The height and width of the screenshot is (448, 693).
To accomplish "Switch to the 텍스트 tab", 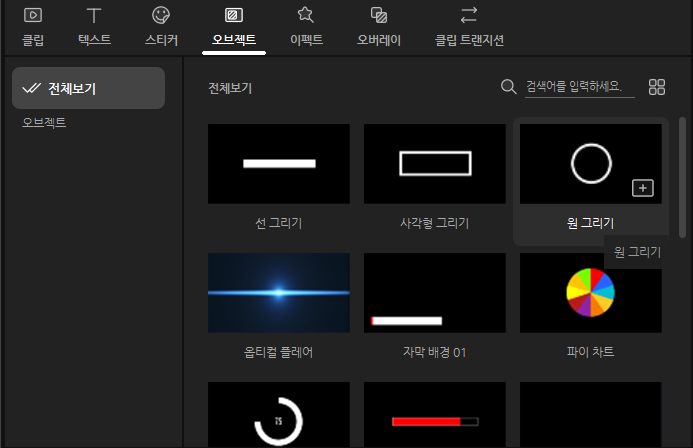I will click(94, 27).
